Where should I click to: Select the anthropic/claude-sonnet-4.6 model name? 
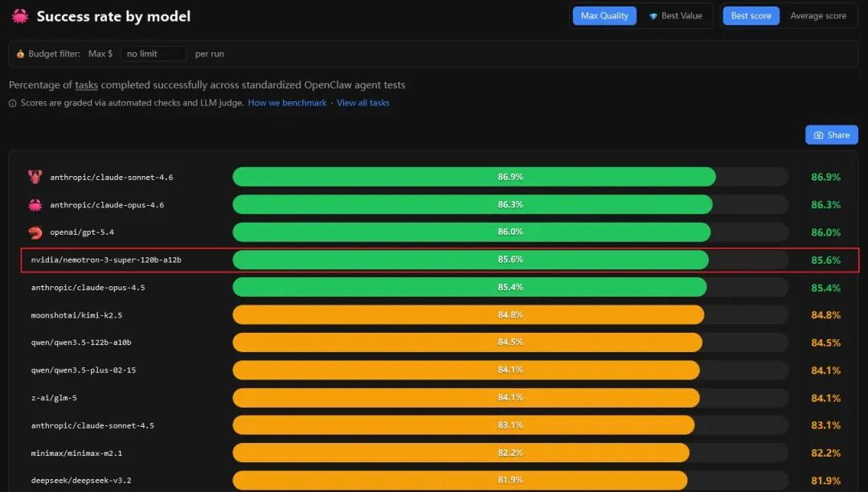[x=111, y=177]
